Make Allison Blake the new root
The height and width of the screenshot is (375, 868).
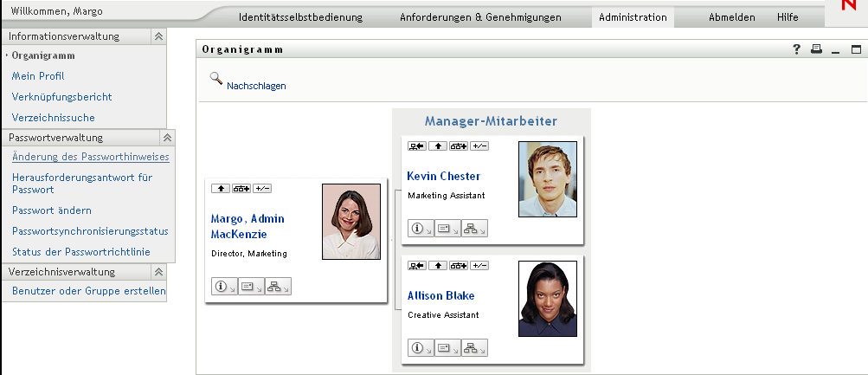pyautogui.click(x=417, y=266)
